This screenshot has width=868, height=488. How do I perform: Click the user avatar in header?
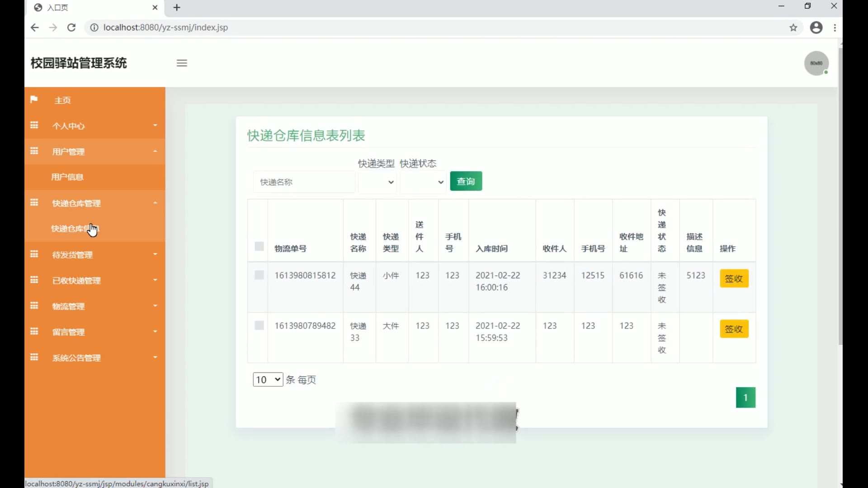click(x=816, y=63)
